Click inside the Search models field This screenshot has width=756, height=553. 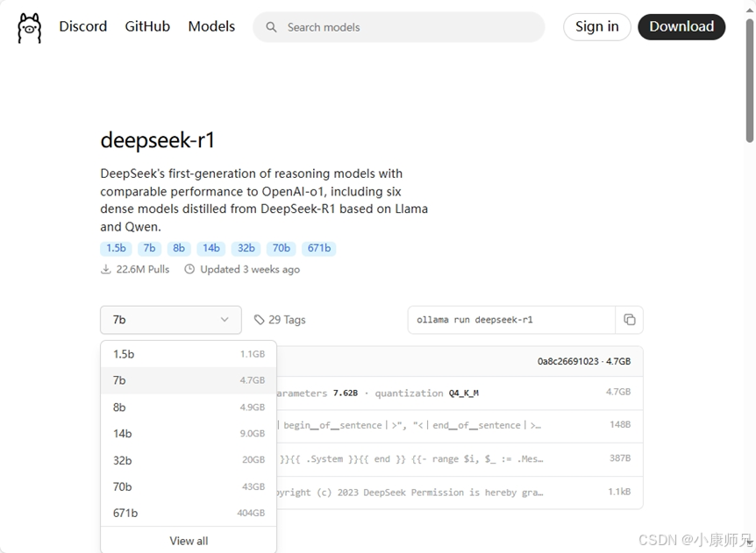click(399, 27)
